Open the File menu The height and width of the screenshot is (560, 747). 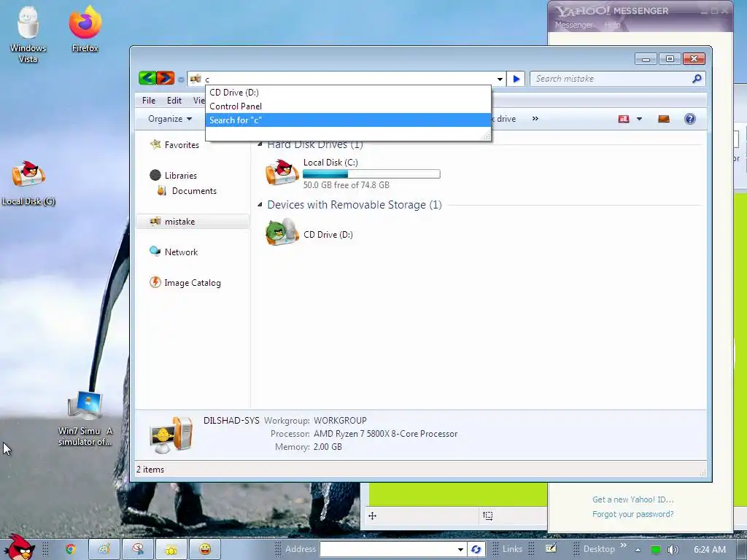point(149,101)
